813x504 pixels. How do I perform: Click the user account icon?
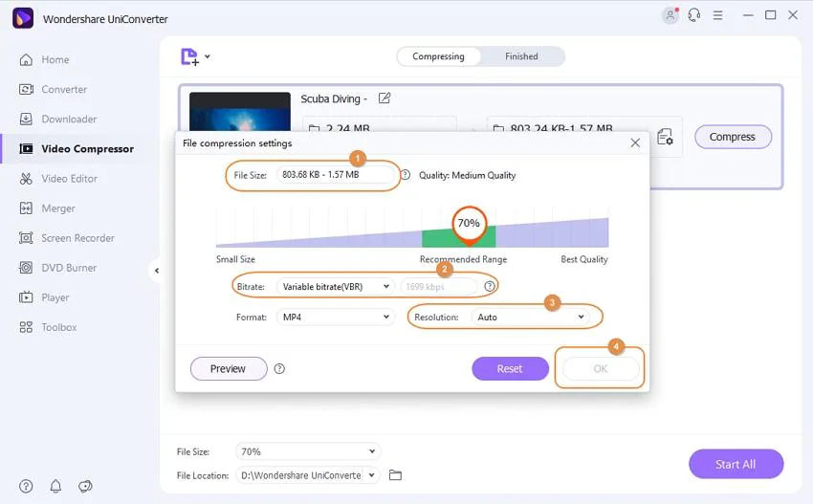(x=670, y=15)
